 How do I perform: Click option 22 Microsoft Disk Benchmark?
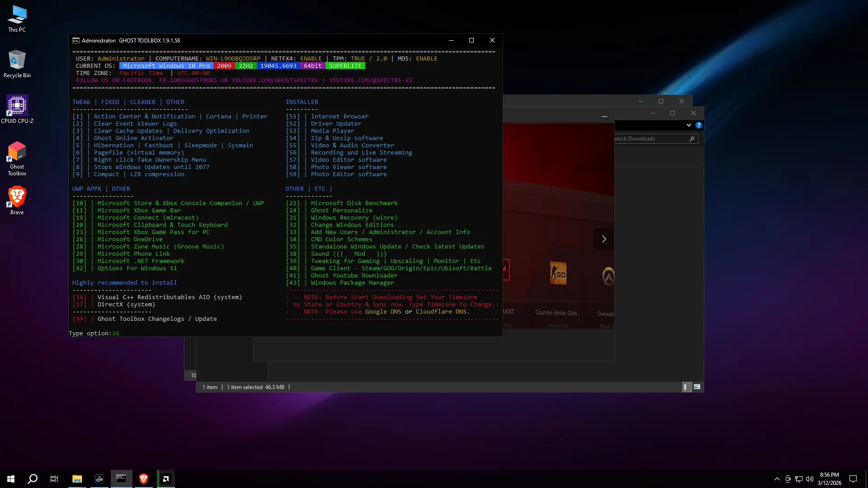[342, 203]
